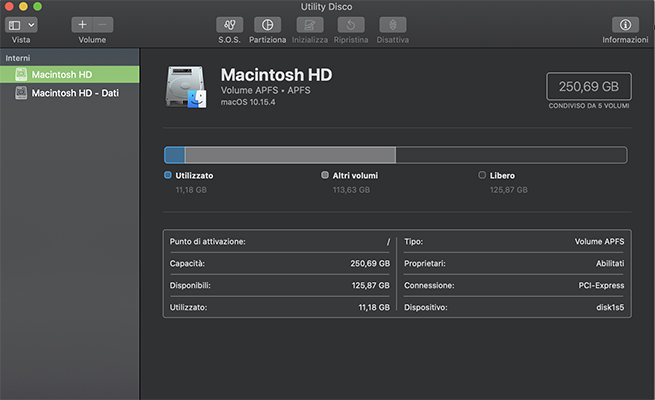Click the 'Connessione:' row label
655x400 pixels.
[429, 286]
